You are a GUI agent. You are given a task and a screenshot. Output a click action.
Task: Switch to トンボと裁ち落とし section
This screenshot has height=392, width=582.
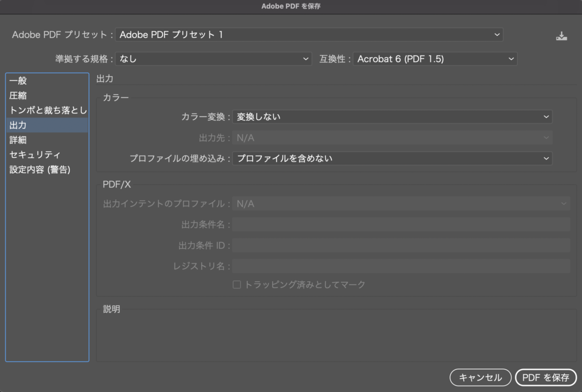tap(48, 110)
